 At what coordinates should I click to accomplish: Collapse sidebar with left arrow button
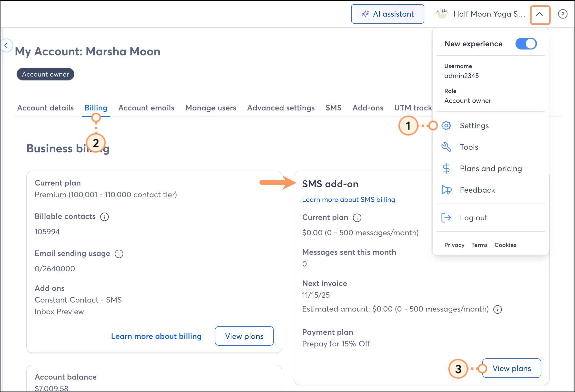6,45
